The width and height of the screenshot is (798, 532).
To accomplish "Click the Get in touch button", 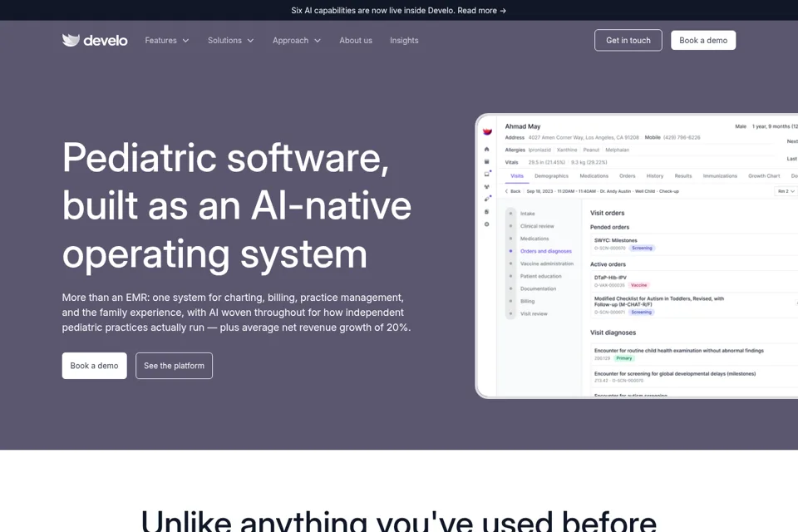I will [628, 40].
